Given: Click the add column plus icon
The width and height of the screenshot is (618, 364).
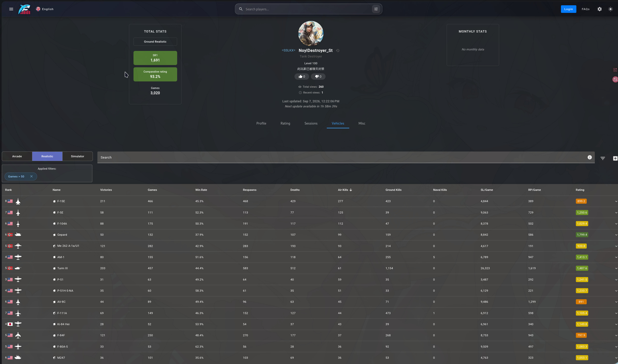Looking at the screenshot, I should [x=615, y=158].
